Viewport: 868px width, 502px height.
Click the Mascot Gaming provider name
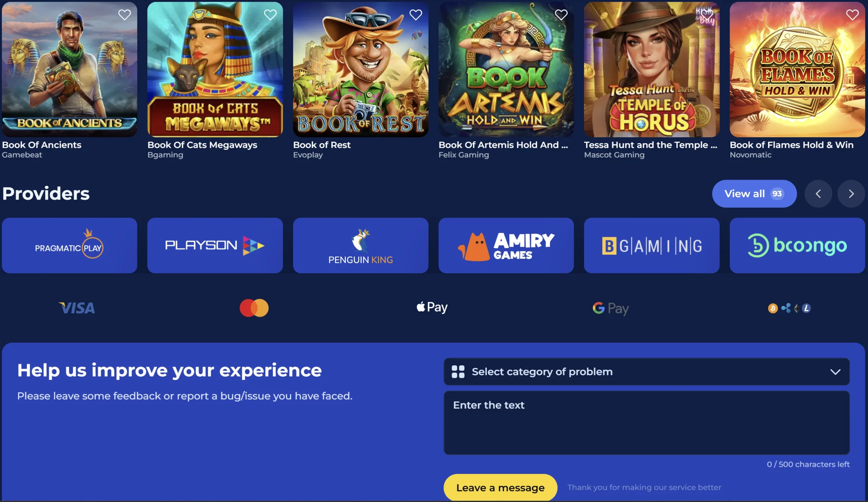614,155
